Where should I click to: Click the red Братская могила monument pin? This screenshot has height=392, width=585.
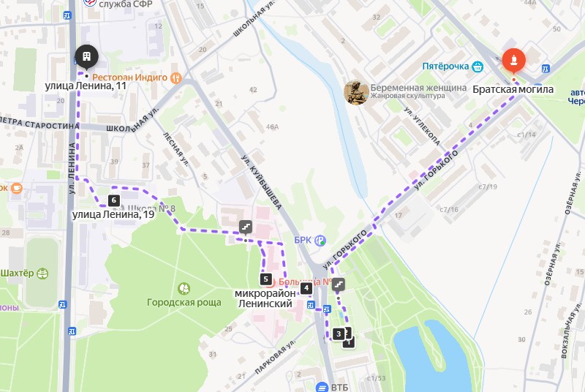point(514,60)
